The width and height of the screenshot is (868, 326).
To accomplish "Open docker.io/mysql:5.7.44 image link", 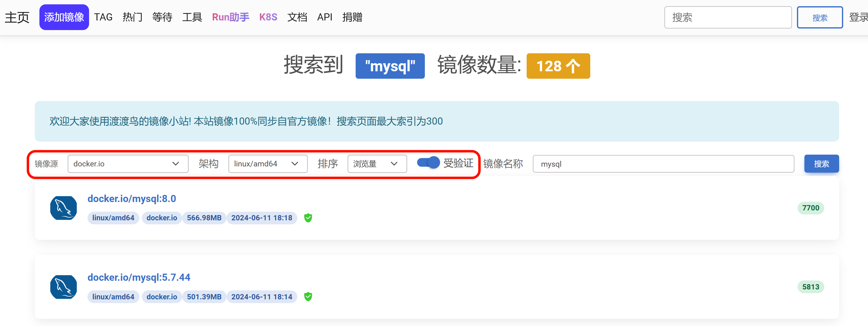I will (x=139, y=277).
